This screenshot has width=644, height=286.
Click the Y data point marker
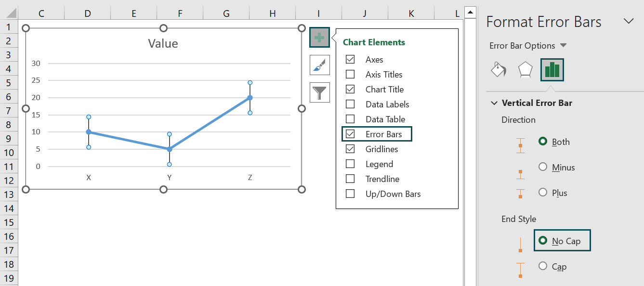click(170, 149)
